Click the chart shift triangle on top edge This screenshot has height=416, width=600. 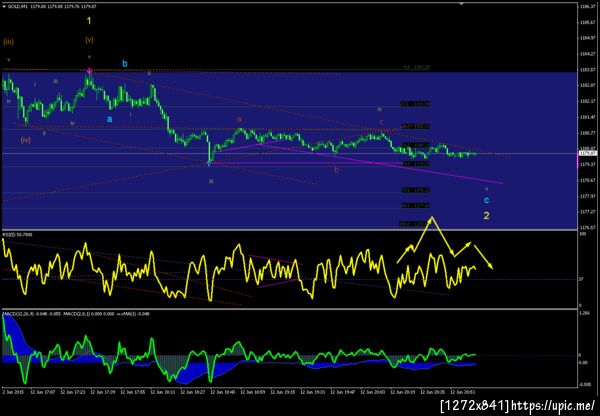click(x=462, y=3)
